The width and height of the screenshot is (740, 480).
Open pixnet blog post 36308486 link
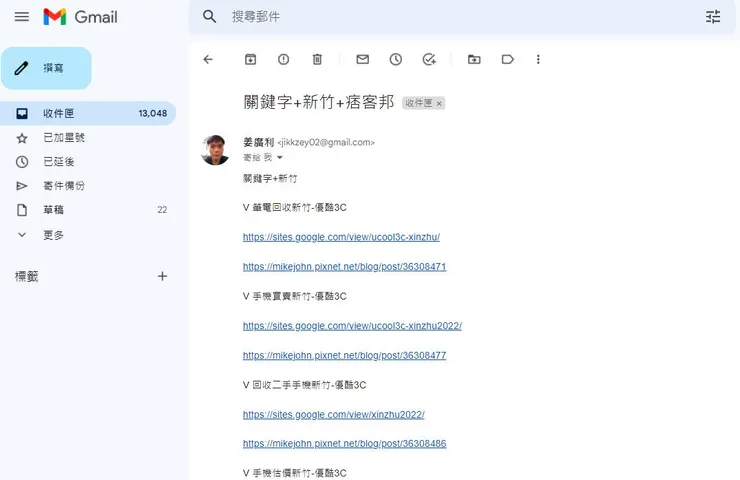[345, 444]
